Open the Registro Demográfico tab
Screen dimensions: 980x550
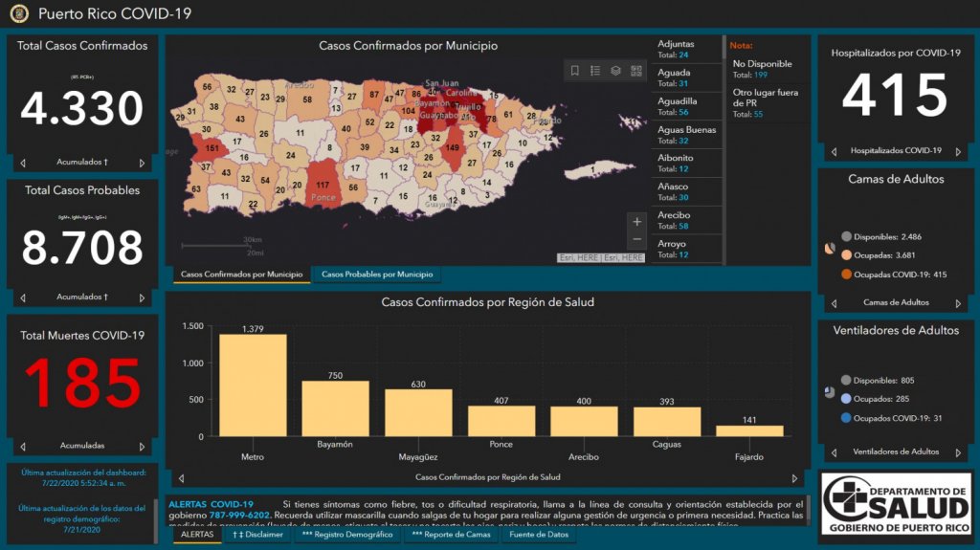point(347,535)
